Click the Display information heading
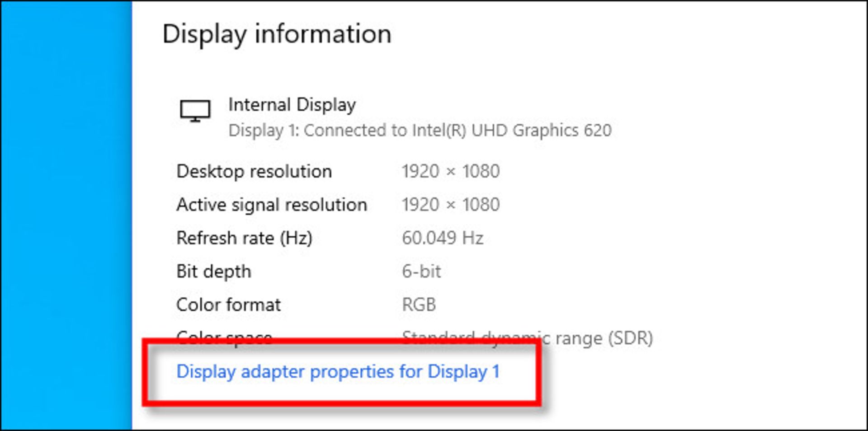The image size is (868, 431). [x=277, y=34]
